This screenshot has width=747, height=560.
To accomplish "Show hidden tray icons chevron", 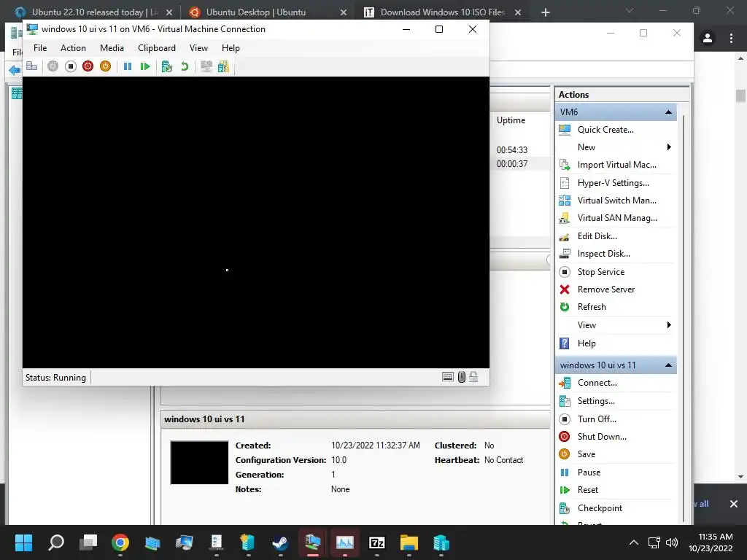I will click(634, 542).
